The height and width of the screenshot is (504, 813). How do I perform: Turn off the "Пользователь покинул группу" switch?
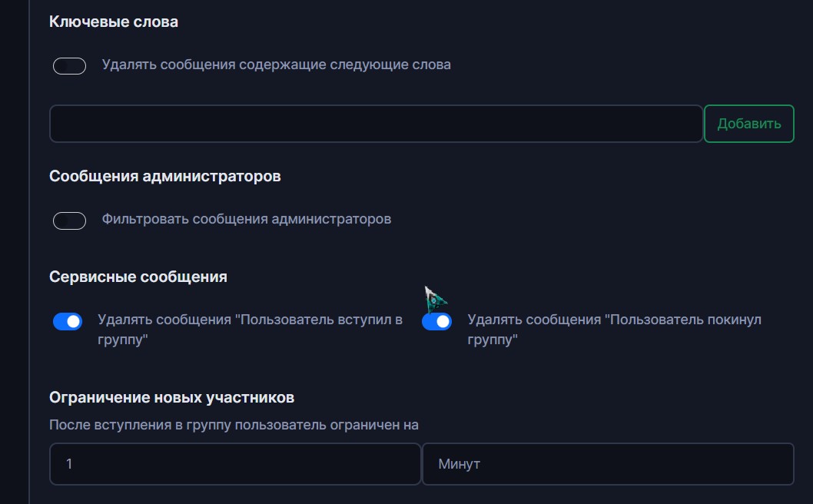click(436, 321)
